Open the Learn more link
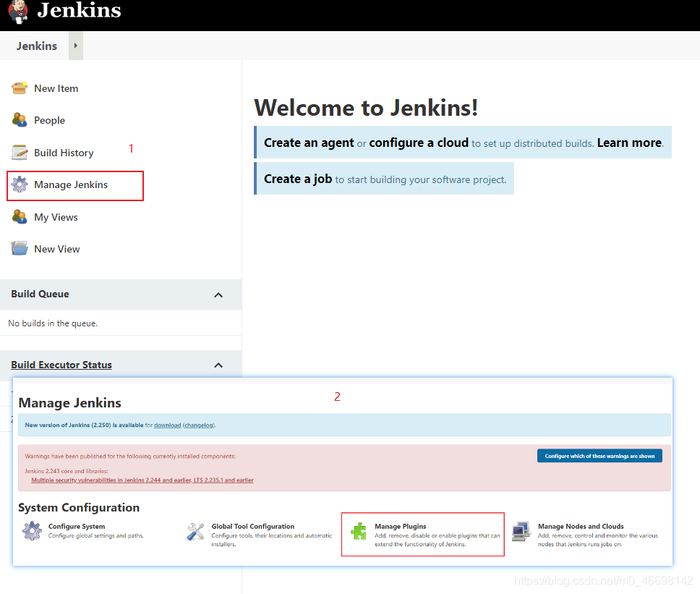The image size is (700, 594). point(629,143)
